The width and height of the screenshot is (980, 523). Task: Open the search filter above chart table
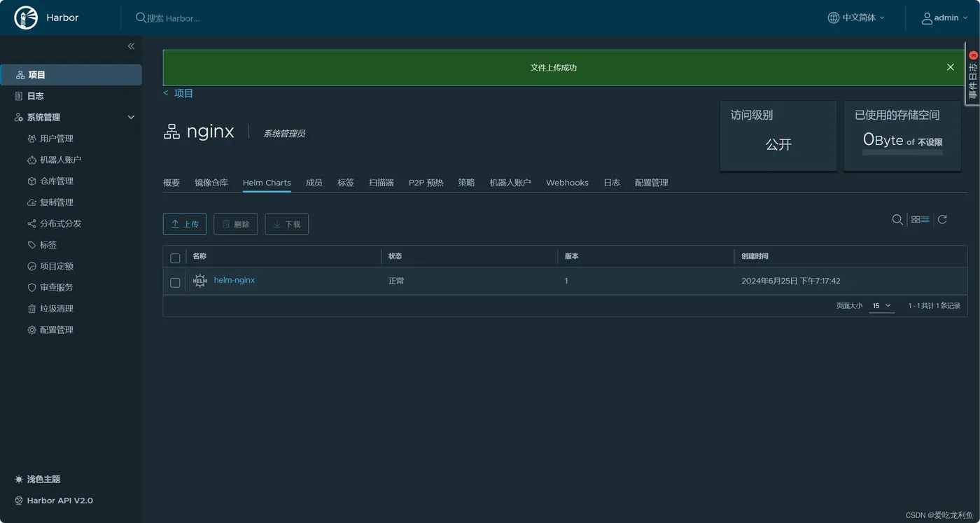point(897,220)
